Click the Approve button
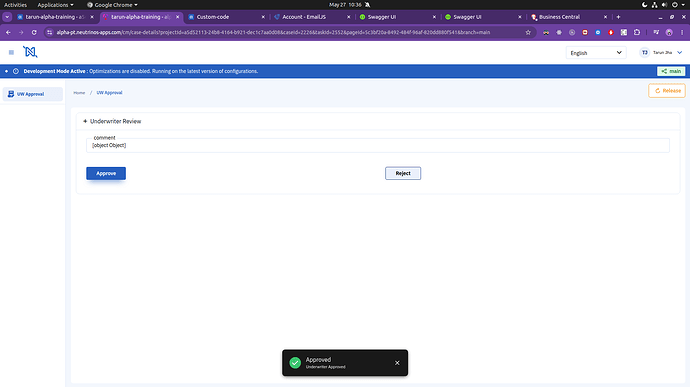The image size is (690, 387). (106, 173)
